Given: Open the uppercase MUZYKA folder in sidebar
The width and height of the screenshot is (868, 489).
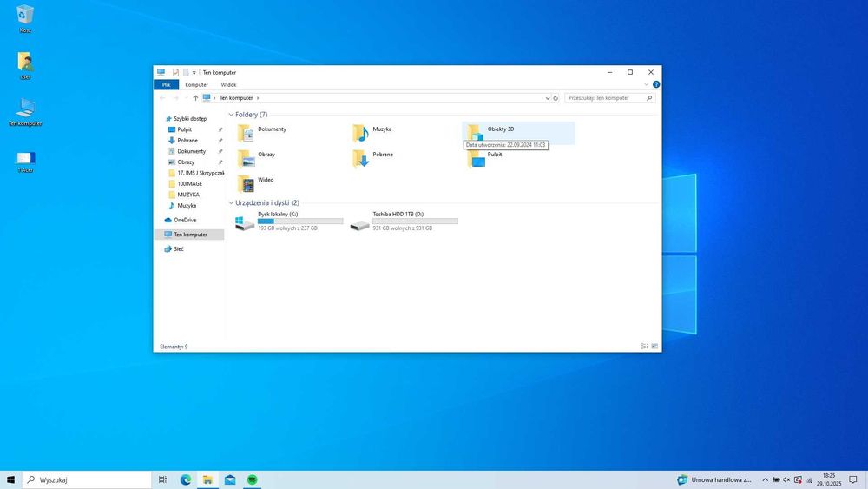Looking at the screenshot, I should coord(188,195).
